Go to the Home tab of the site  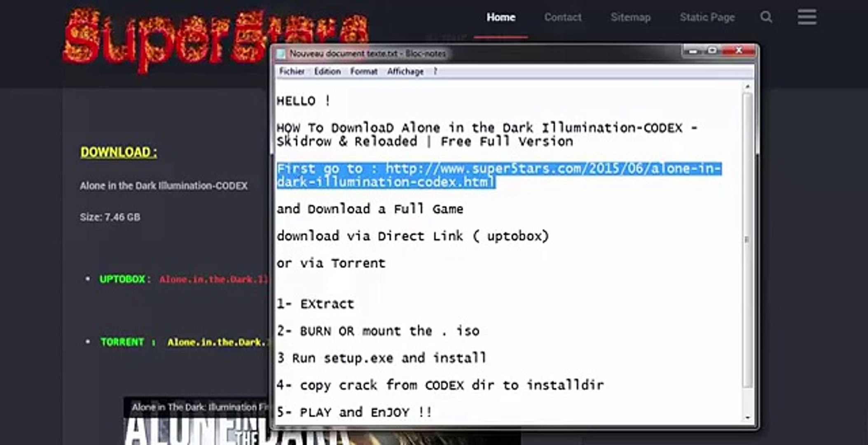[501, 17]
